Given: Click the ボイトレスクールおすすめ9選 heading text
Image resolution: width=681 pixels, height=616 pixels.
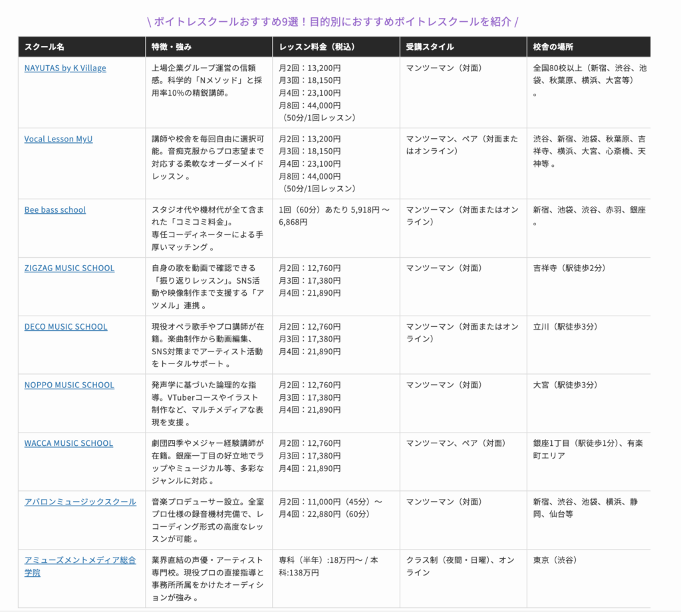Looking at the screenshot, I should (x=332, y=21).
